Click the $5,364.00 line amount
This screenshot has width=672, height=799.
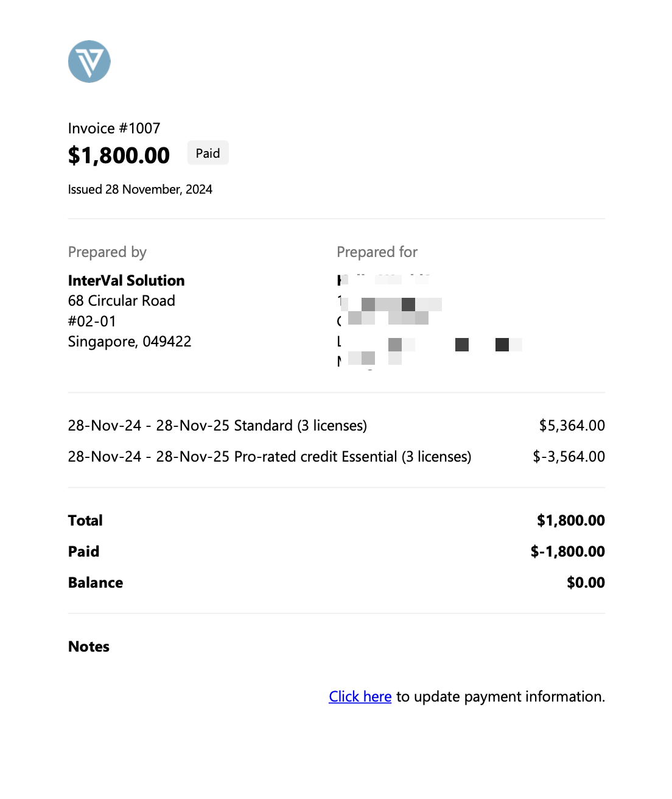[x=572, y=426]
